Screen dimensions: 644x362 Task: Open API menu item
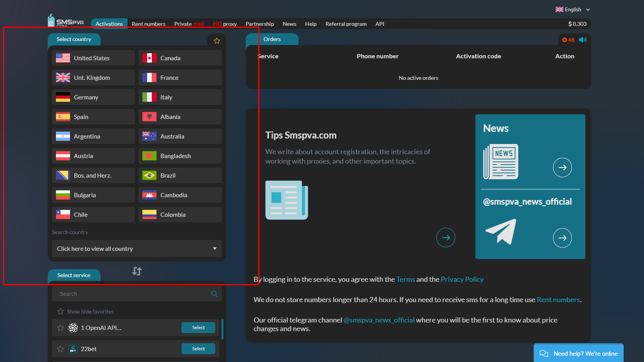pyautogui.click(x=380, y=24)
